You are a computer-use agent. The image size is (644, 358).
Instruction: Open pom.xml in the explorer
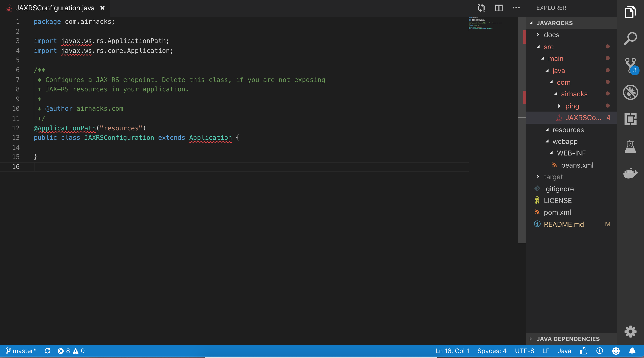(557, 212)
